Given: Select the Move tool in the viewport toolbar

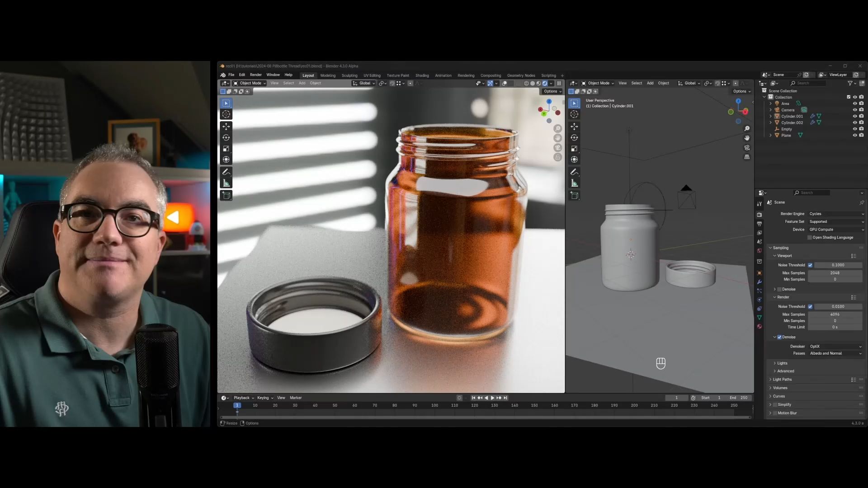Looking at the screenshot, I should [226, 127].
